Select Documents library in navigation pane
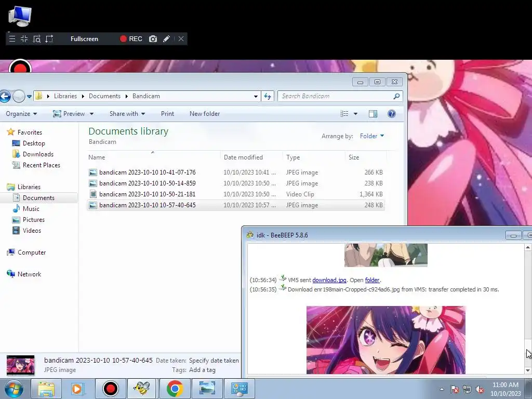The image size is (532, 399). [x=38, y=198]
